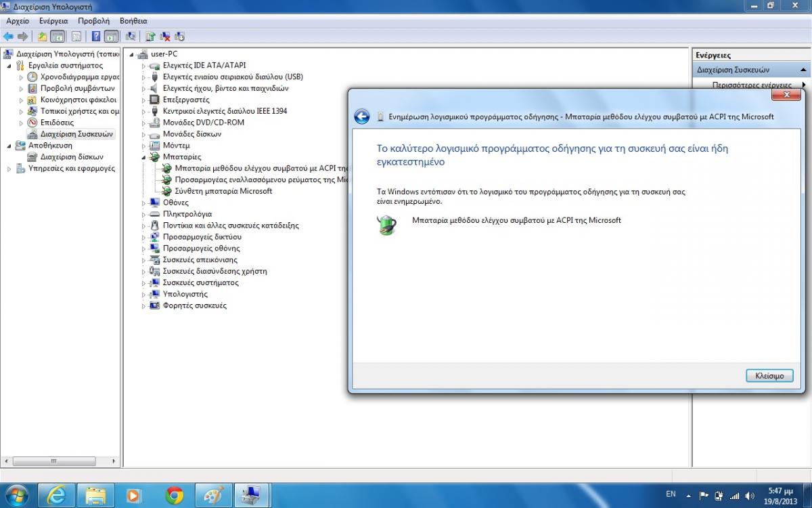Click the Properties sheet toolbar icon
The width and height of the screenshot is (812, 508).
76,36
